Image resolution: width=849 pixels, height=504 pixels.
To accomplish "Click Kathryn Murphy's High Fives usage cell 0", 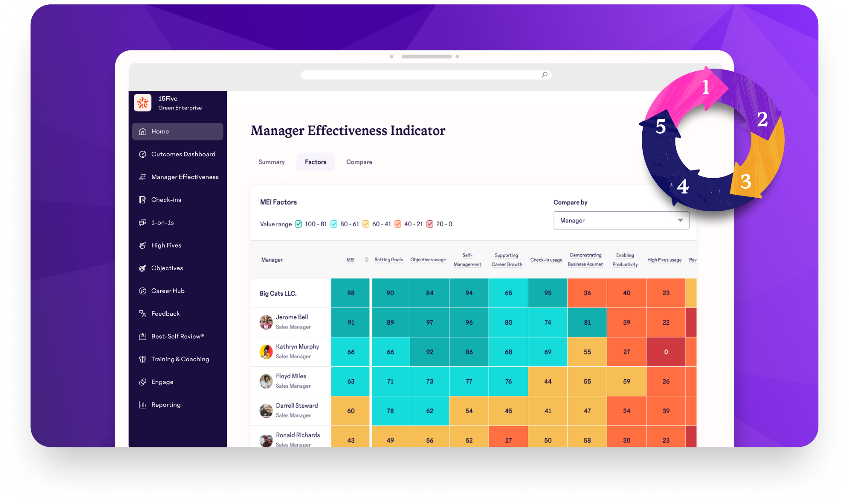I will click(666, 352).
